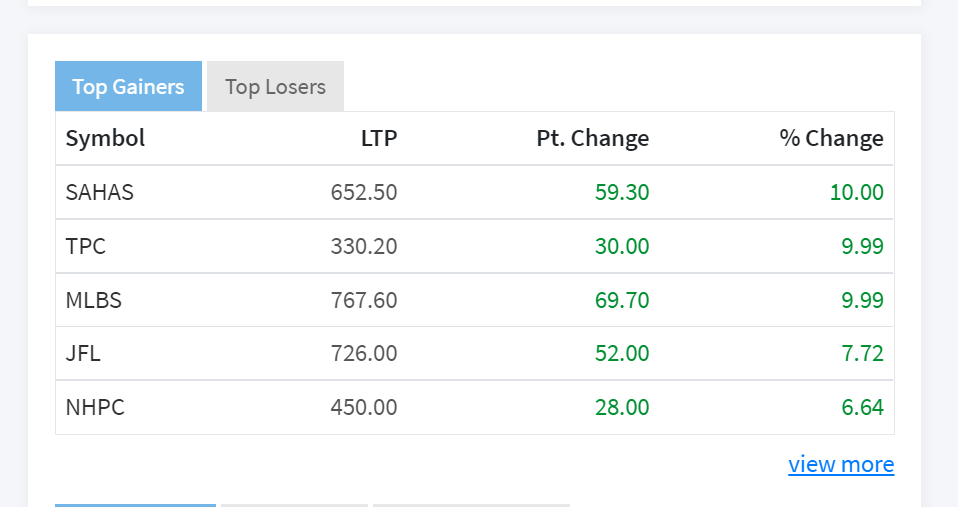Click the LTP column header
958x507 pixels.
point(379,138)
